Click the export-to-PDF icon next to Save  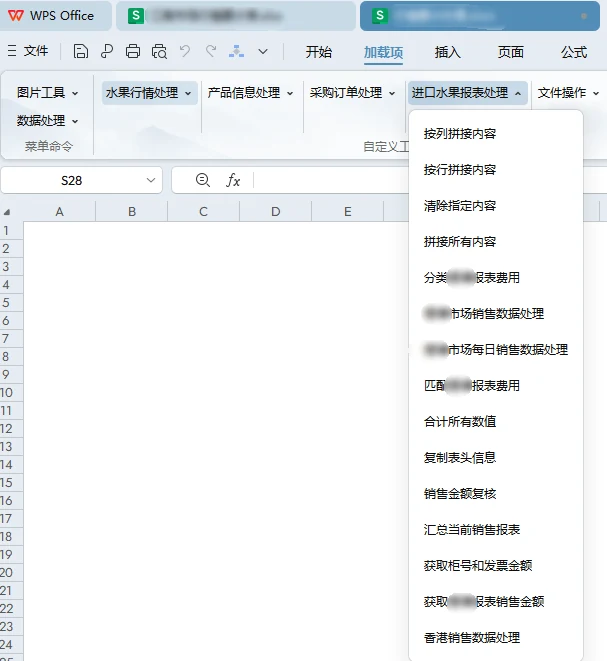point(107,51)
